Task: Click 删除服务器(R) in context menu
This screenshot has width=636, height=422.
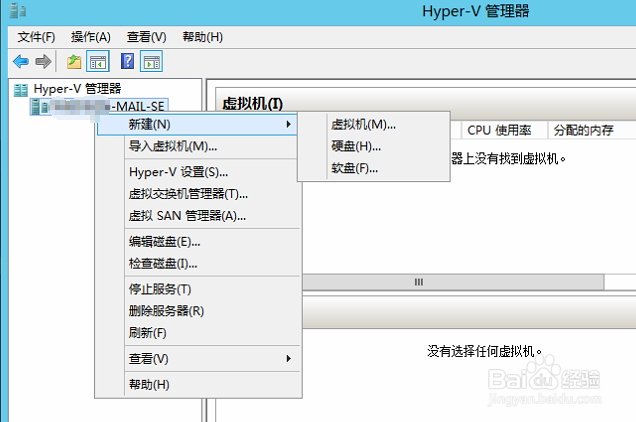Action: coord(199,311)
